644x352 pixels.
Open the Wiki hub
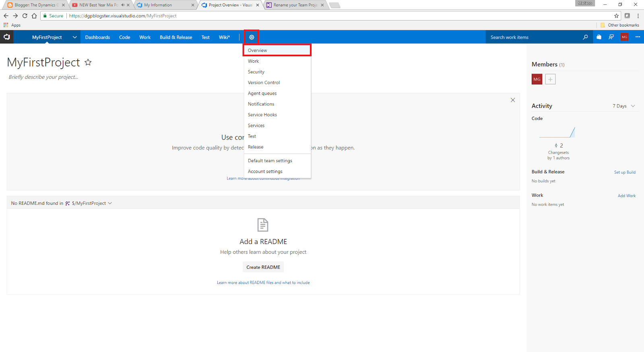coord(224,37)
